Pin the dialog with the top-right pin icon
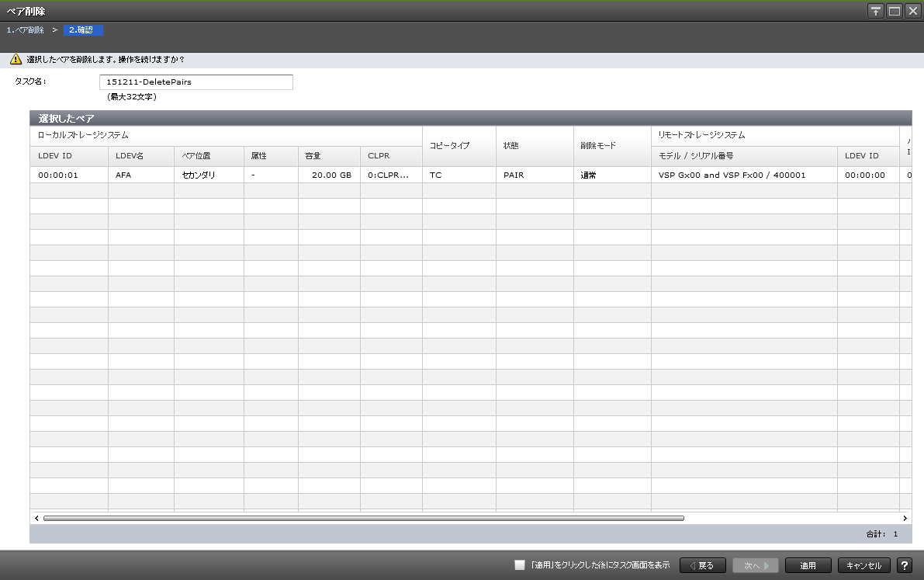This screenshot has height=580, width=924. click(876, 11)
